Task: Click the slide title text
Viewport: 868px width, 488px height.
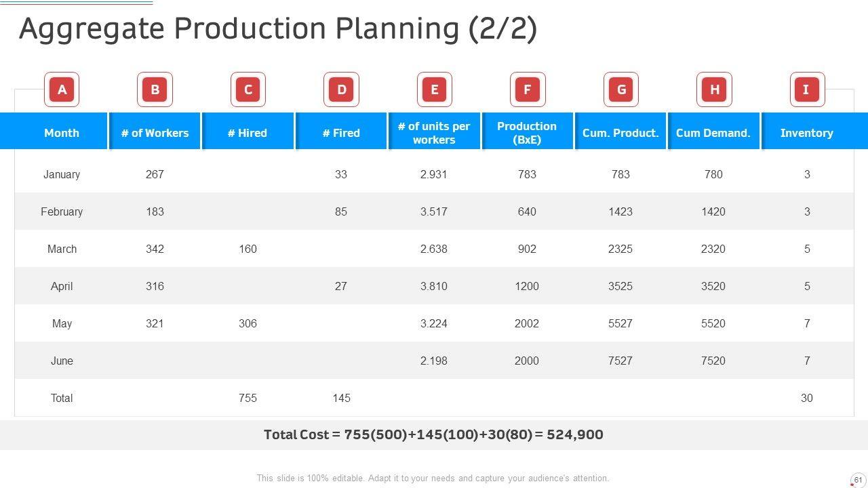Action: click(278, 29)
